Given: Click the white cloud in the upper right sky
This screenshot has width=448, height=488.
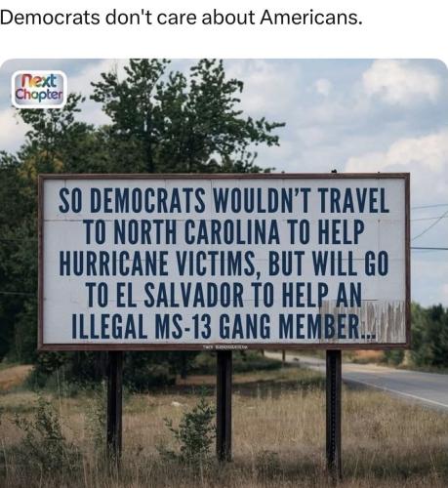Looking at the screenshot, I should click(x=402, y=83).
